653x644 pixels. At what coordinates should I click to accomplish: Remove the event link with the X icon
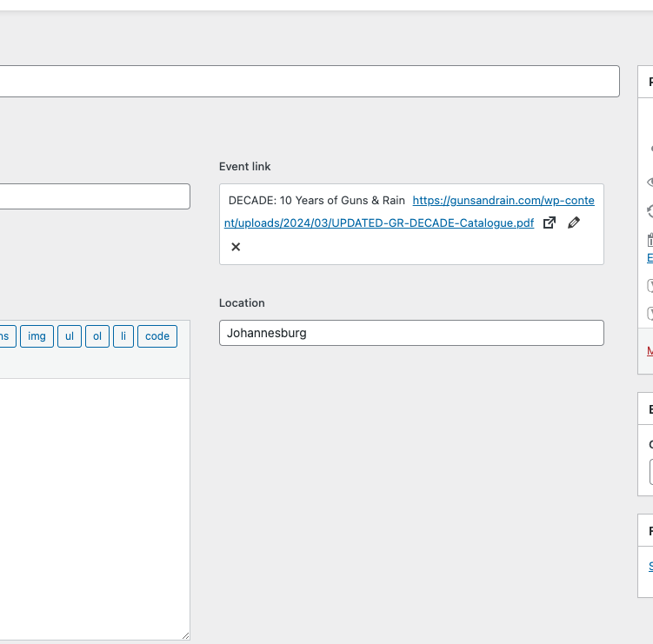click(x=236, y=247)
